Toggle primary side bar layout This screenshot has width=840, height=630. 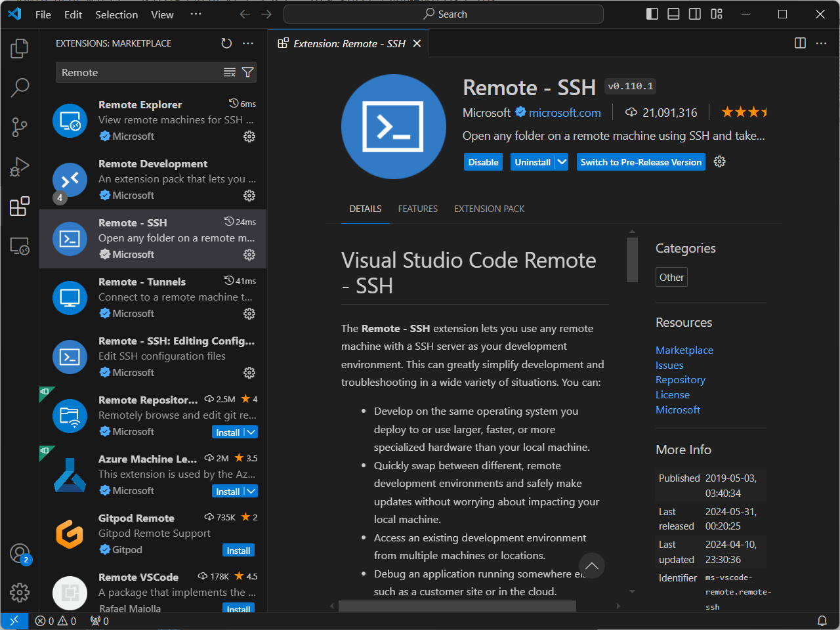[652, 14]
